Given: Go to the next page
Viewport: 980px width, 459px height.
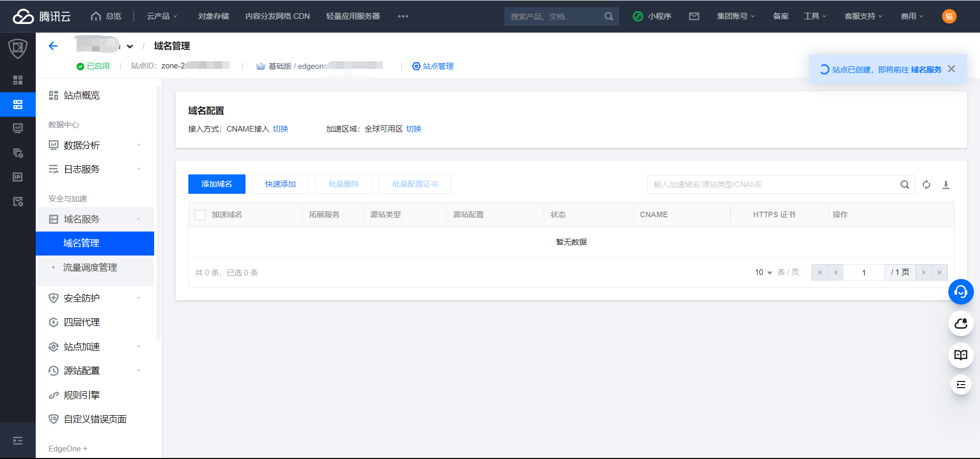Looking at the screenshot, I should tap(924, 272).
